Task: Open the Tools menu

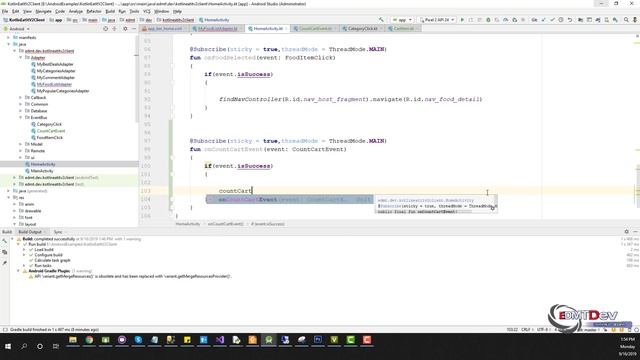Action: click(134, 11)
